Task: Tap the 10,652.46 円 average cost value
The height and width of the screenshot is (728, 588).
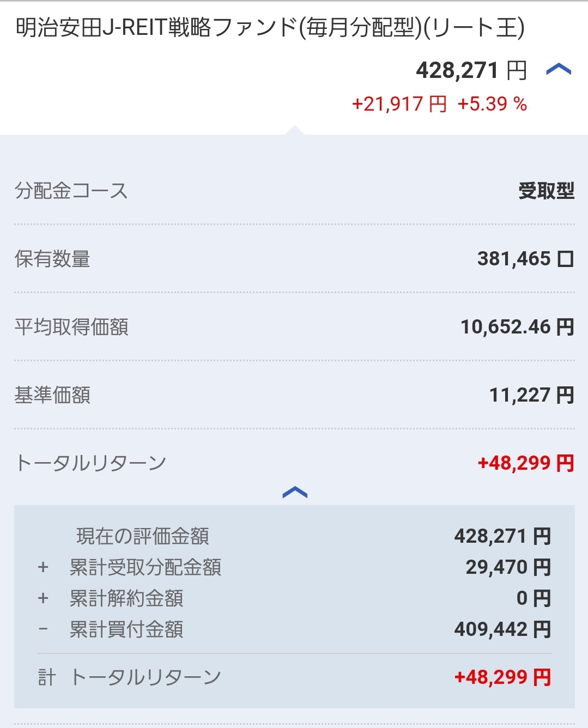Action: point(517,327)
